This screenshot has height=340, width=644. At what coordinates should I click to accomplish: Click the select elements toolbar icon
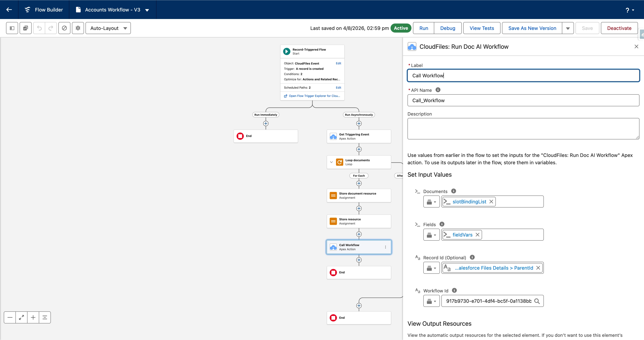[x=25, y=28]
